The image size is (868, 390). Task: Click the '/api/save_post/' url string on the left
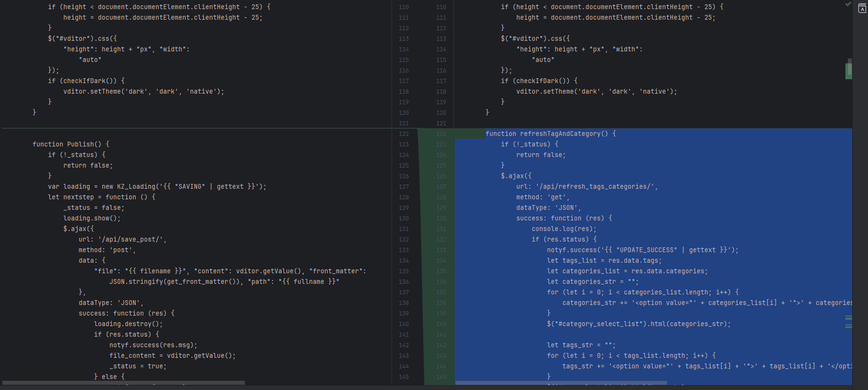(x=131, y=239)
